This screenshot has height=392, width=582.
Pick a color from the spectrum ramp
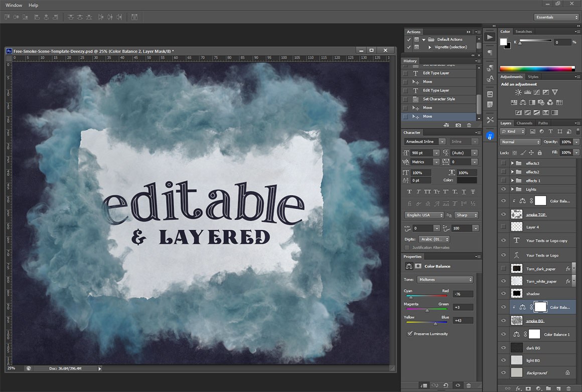[x=537, y=69]
